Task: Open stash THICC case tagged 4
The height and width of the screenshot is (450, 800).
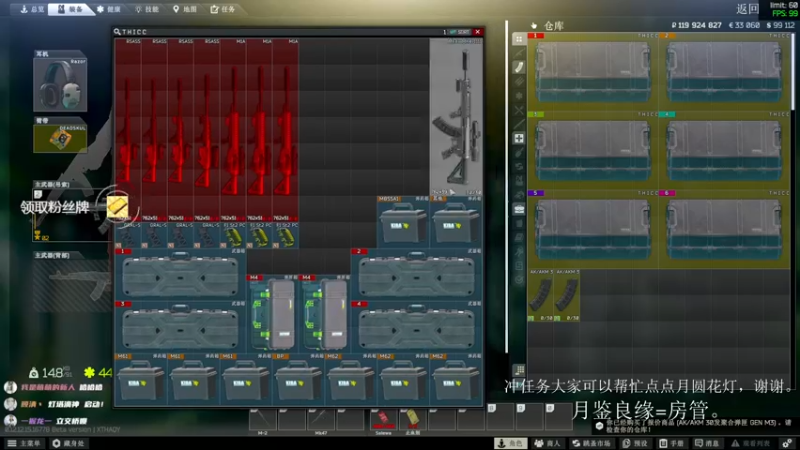Action: [x=724, y=151]
